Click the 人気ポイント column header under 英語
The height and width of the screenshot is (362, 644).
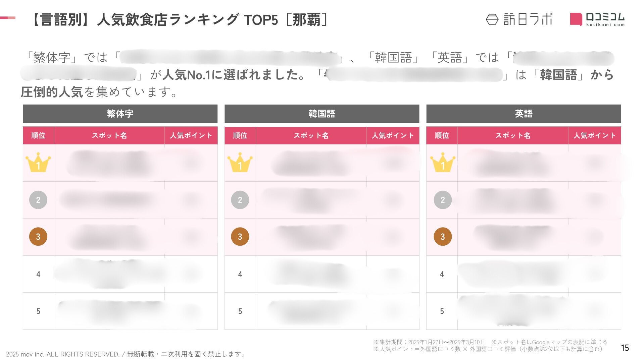(594, 135)
